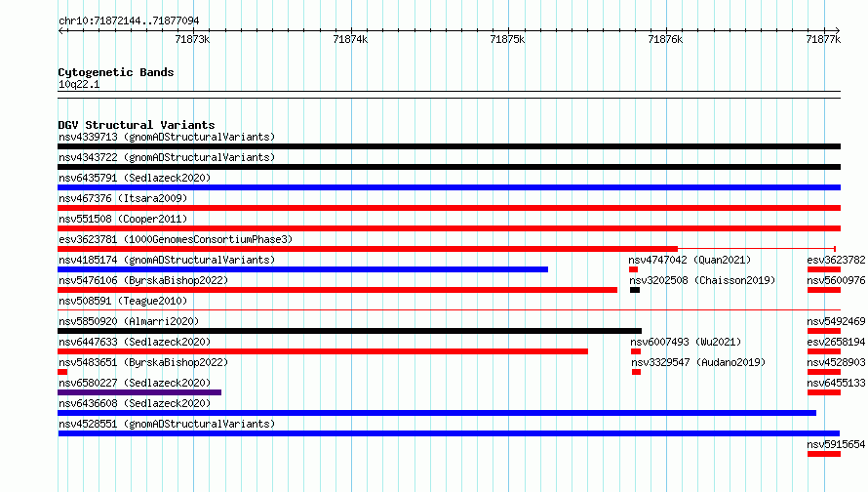Click nsv4528903 variant label
Screen dimensions: 868x492
836,362
